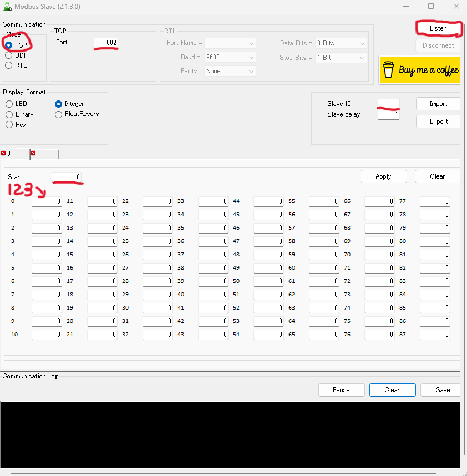Select LED display format

(9, 104)
